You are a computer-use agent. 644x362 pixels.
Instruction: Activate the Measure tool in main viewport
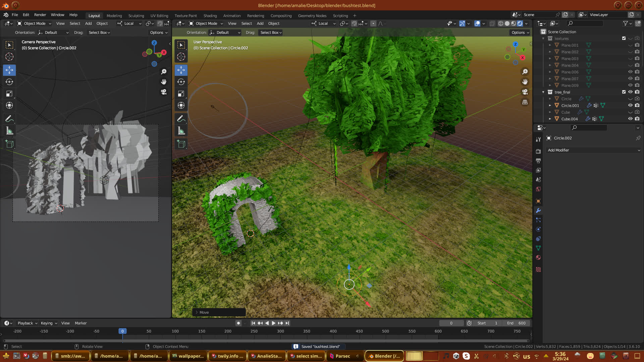click(x=181, y=131)
